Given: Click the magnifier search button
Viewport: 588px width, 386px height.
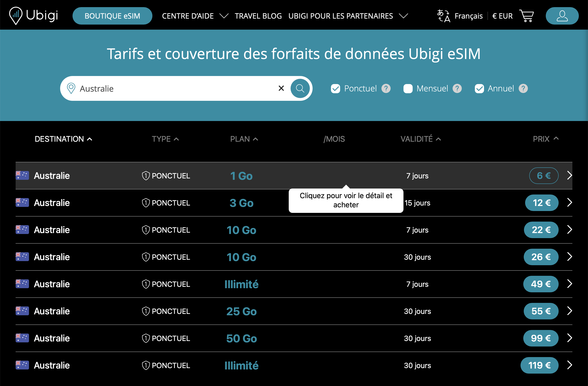Looking at the screenshot, I should [300, 88].
